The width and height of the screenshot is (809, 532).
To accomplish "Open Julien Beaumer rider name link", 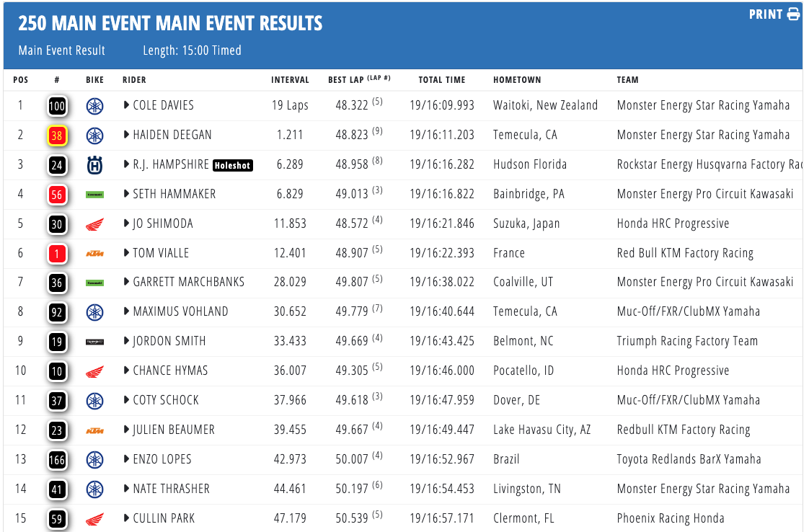I will [174, 430].
